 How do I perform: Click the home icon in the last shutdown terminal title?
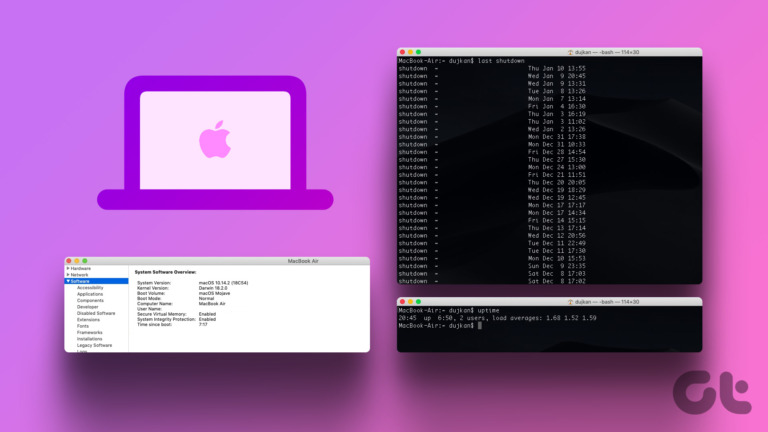[x=570, y=51]
